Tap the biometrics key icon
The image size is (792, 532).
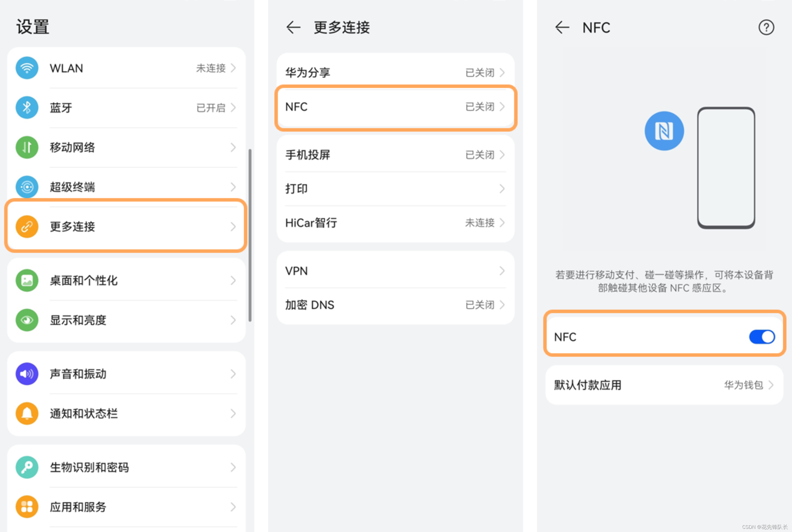pyautogui.click(x=27, y=467)
